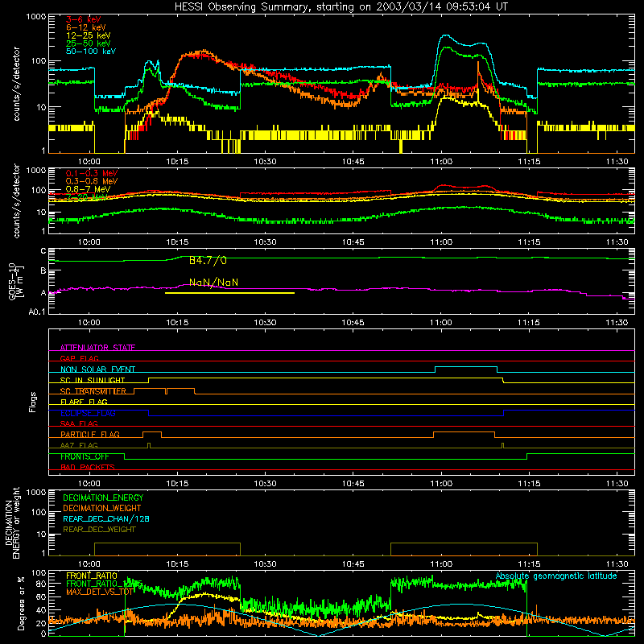The image size is (644, 644).
Task: Click the orange MAX_DET_VS_TOT legend label
Action: point(100,592)
